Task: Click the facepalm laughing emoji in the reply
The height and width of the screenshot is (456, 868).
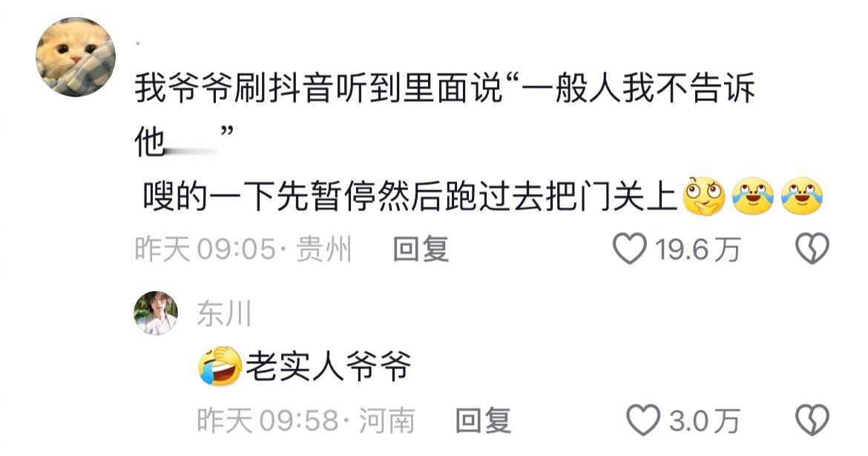Action: click(x=220, y=365)
